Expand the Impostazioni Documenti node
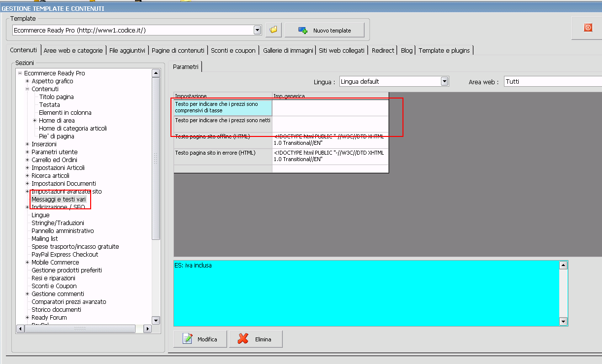 [28, 183]
